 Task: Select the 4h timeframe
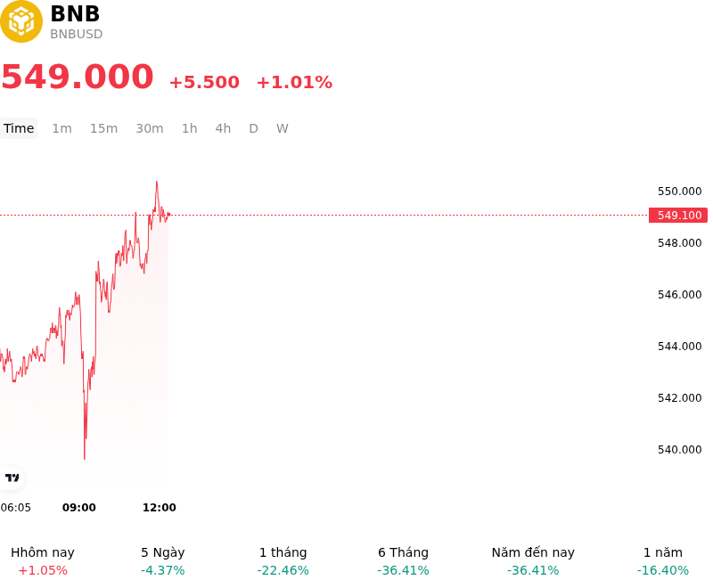(x=223, y=128)
